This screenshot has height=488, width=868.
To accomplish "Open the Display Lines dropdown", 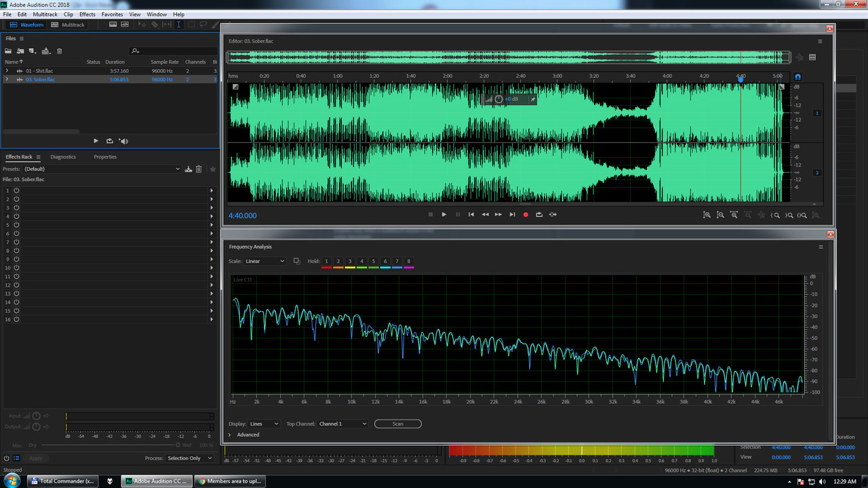I will point(264,424).
